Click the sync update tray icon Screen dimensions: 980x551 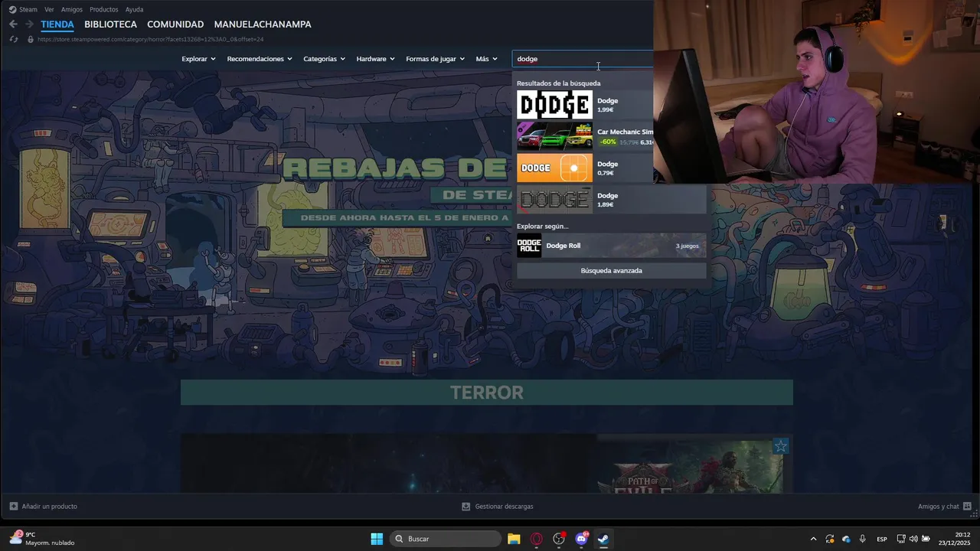click(829, 539)
